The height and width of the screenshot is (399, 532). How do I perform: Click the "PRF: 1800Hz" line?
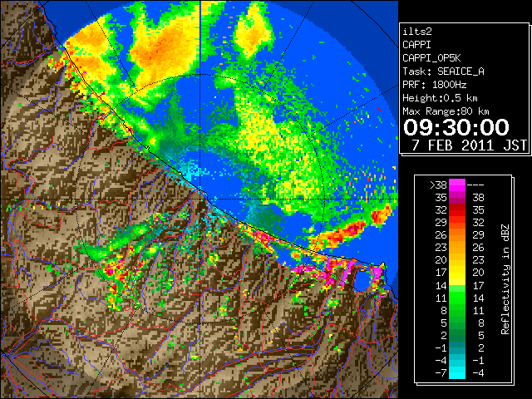tap(434, 85)
